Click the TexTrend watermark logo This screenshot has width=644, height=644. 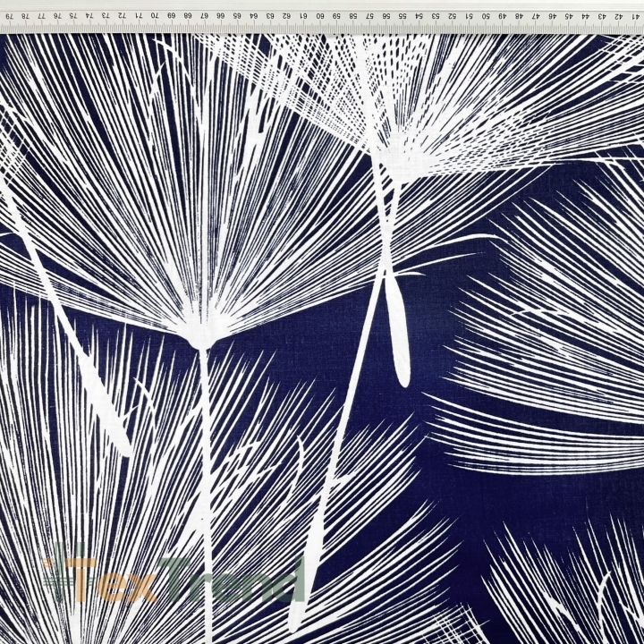pyautogui.click(x=174, y=573)
